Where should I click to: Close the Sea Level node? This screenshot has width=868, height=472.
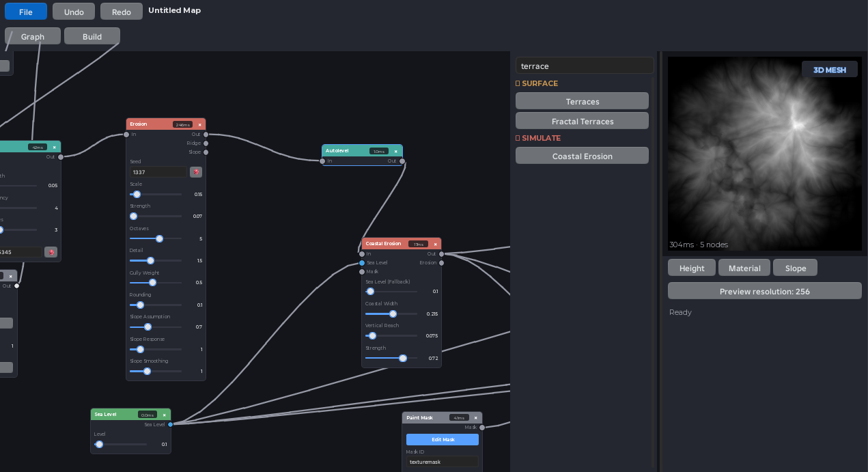click(165, 415)
